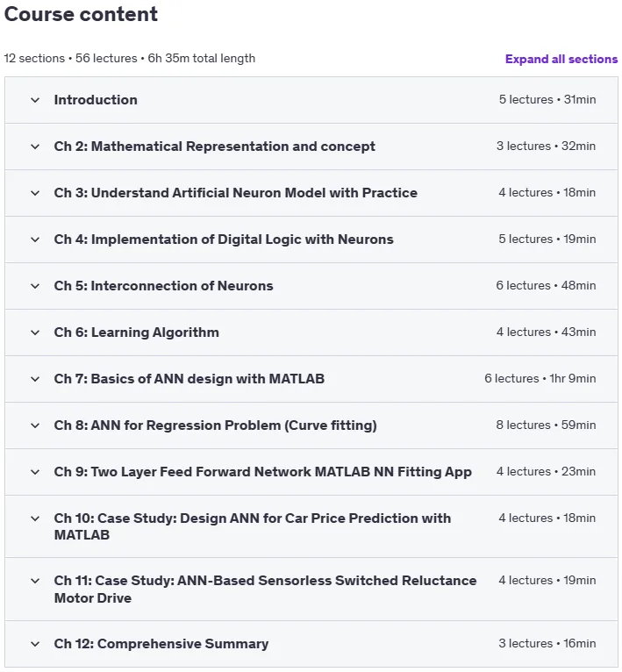The image size is (622, 672).
Task: Expand Ch 2 Mathematical Representation chevron
Action: [x=35, y=147]
